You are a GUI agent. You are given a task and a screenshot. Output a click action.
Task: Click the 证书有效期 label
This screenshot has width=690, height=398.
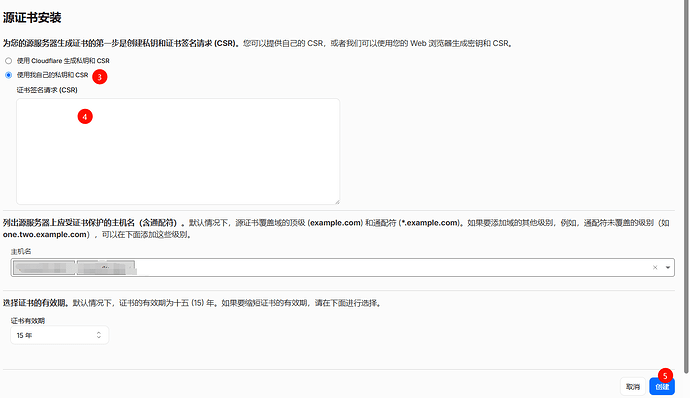click(28, 321)
